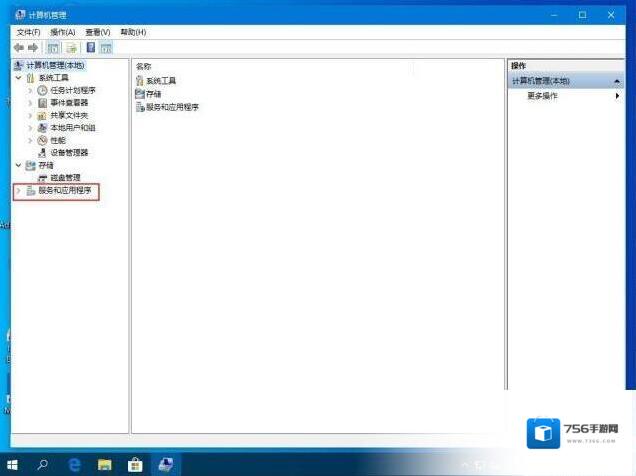Click the 名称 column header
This screenshot has width=636, height=476.
143,65
